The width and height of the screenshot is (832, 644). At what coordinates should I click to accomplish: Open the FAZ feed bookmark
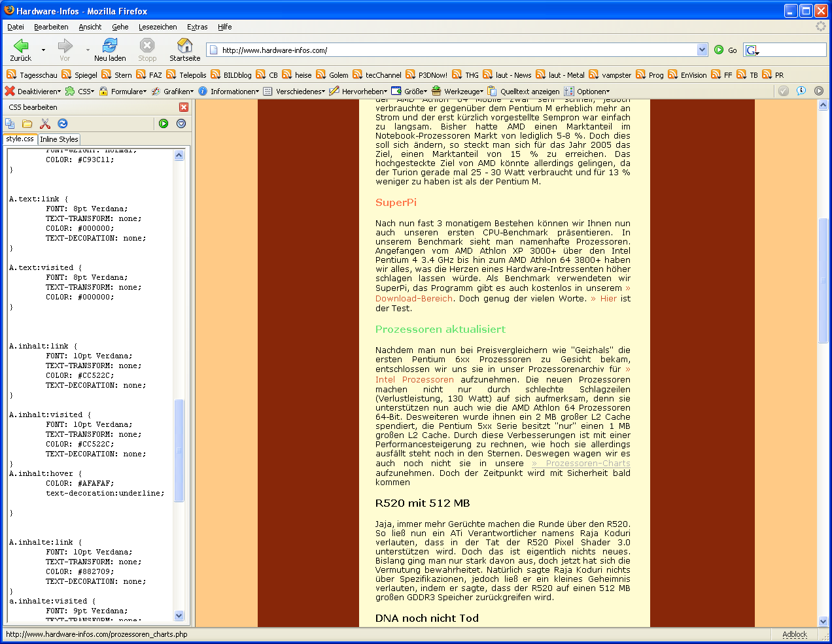[149, 75]
